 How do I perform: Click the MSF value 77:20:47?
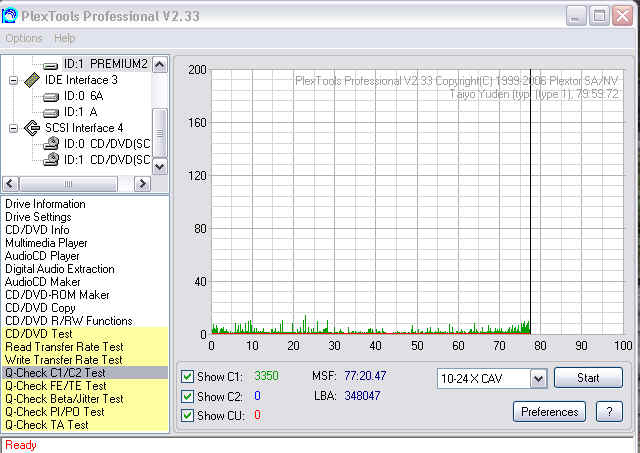(365, 376)
